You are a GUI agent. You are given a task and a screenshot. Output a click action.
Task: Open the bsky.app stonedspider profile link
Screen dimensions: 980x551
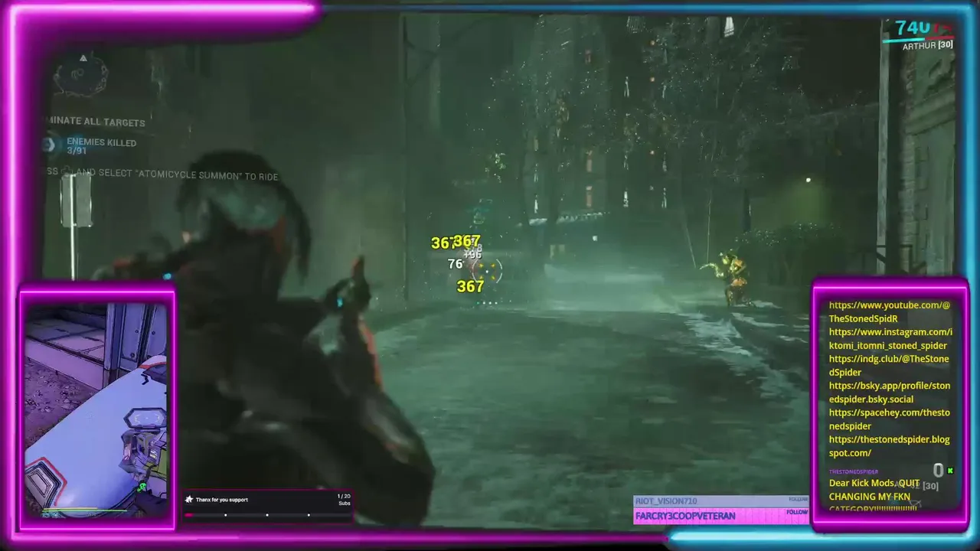890,393
